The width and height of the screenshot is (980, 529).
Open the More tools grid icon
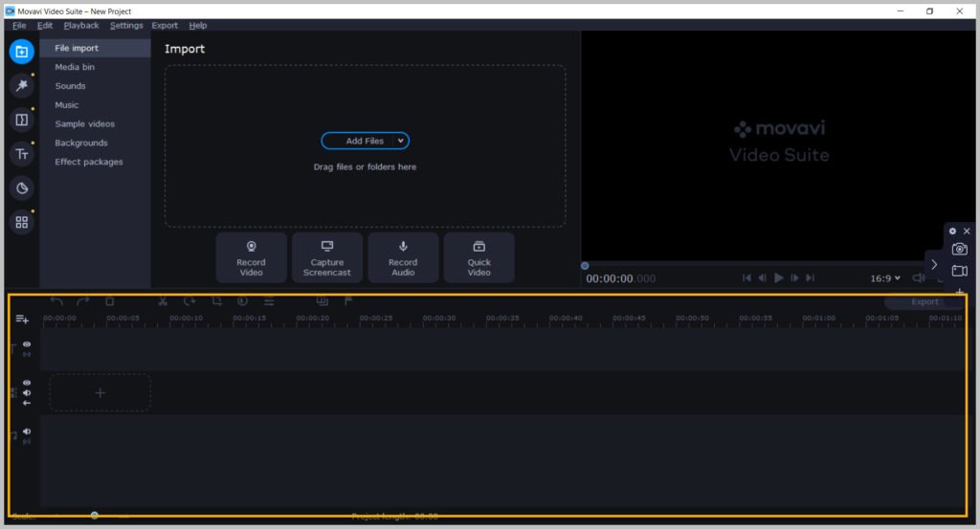[x=21, y=222]
